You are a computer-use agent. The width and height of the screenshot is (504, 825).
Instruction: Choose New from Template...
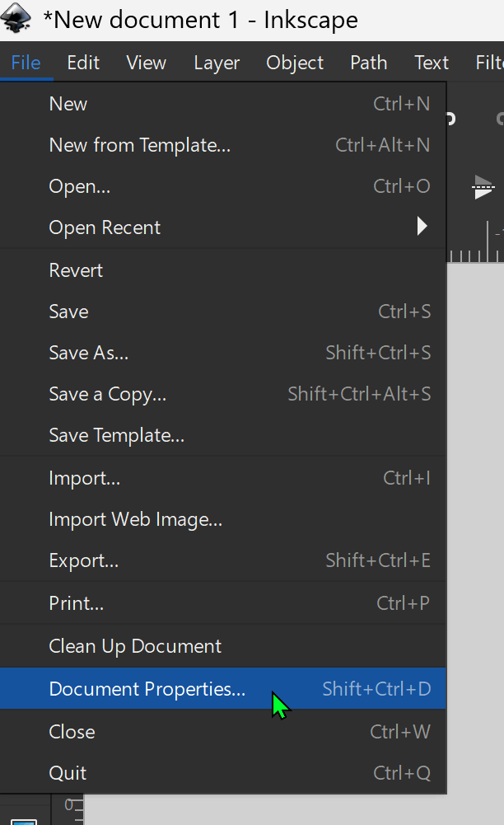tap(139, 144)
